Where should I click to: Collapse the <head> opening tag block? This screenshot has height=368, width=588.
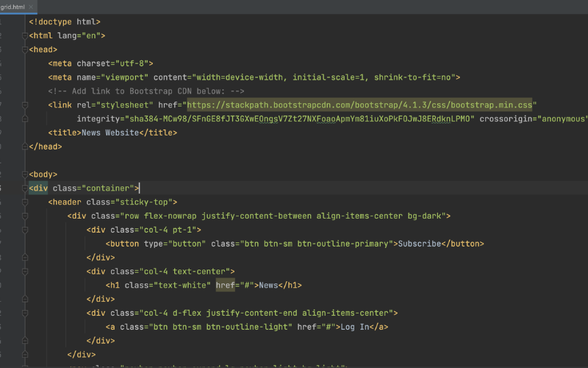[25, 49]
